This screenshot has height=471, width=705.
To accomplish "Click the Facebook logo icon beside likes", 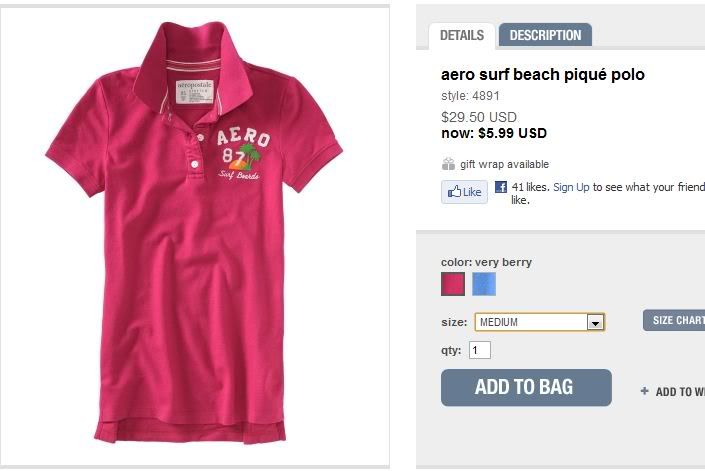I will coord(500,187).
